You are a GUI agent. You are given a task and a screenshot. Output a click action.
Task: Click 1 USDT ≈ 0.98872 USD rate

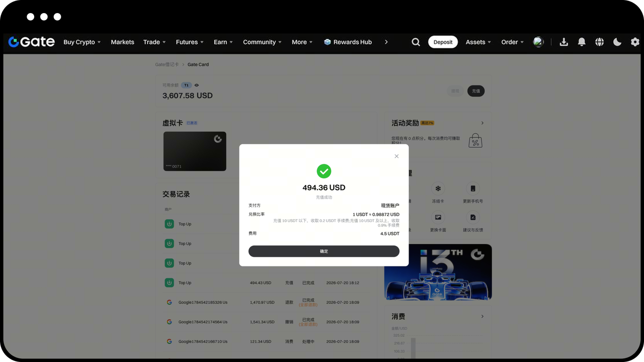[376, 214]
